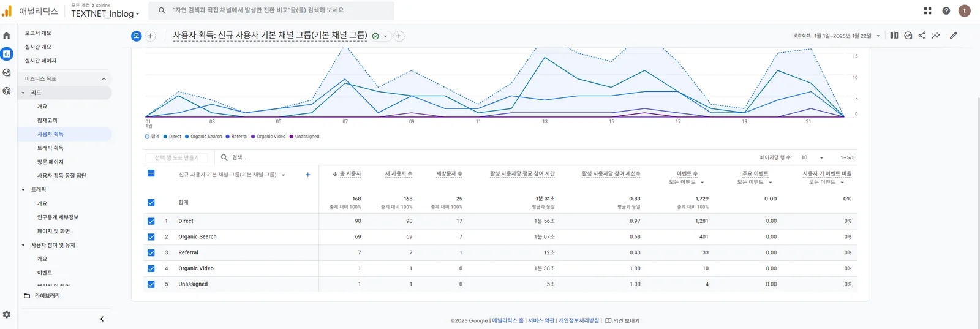The height and width of the screenshot is (329, 980).
Task: Click the Help question mark icon
Action: pos(946,10)
